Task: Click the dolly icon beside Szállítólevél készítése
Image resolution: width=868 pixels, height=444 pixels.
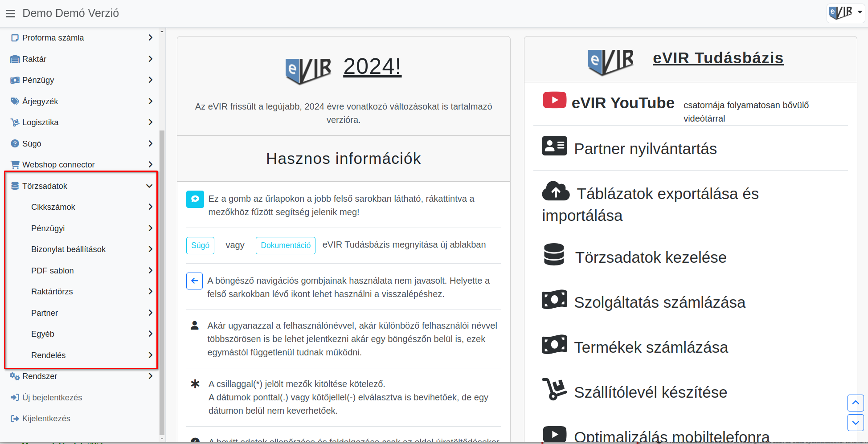Action: tap(554, 389)
